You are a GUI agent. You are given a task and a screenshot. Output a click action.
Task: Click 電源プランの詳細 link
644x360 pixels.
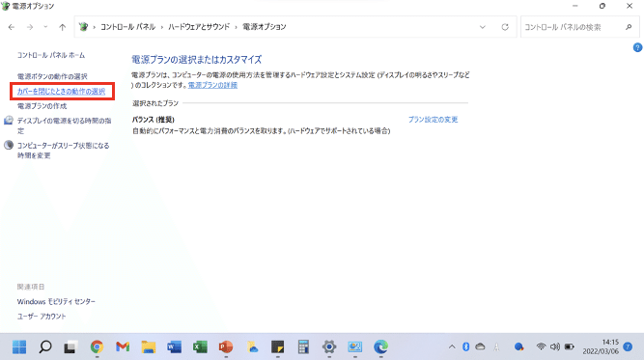click(212, 85)
